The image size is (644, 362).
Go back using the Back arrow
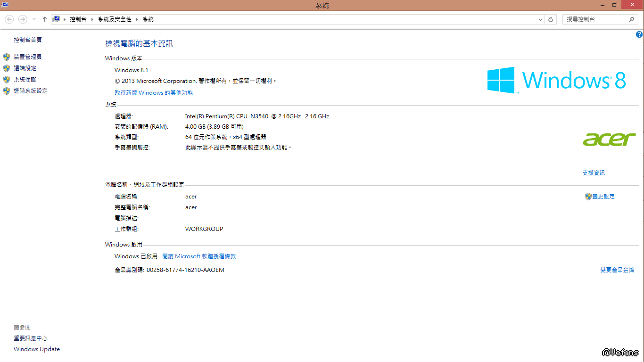click(x=9, y=19)
